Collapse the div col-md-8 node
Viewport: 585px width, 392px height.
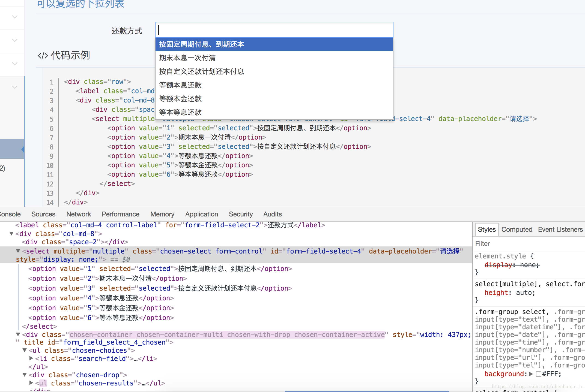11,234
